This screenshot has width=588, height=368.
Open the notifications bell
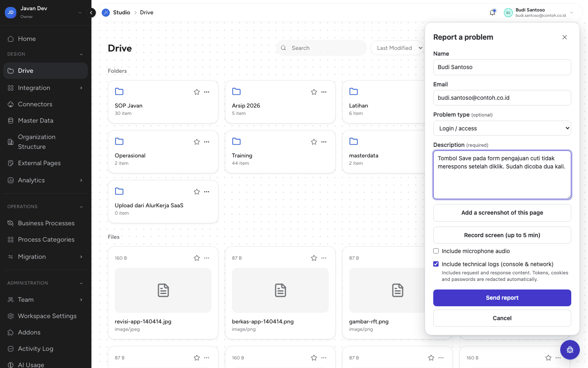(492, 13)
